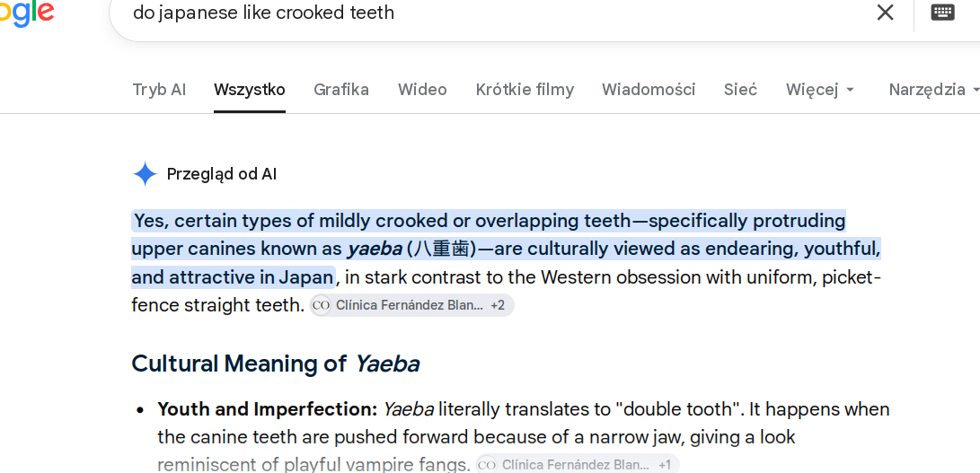Click the 'Cultural Meaning of Yaeba' heading
Image resolution: width=980 pixels, height=473 pixels.
(x=276, y=363)
